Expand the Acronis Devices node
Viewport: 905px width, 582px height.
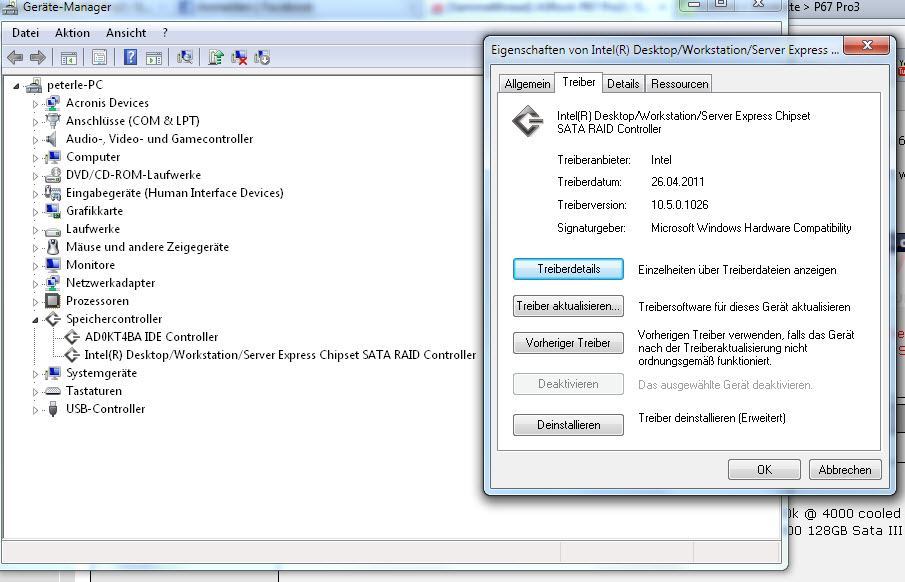pyautogui.click(x=35, y=104)
